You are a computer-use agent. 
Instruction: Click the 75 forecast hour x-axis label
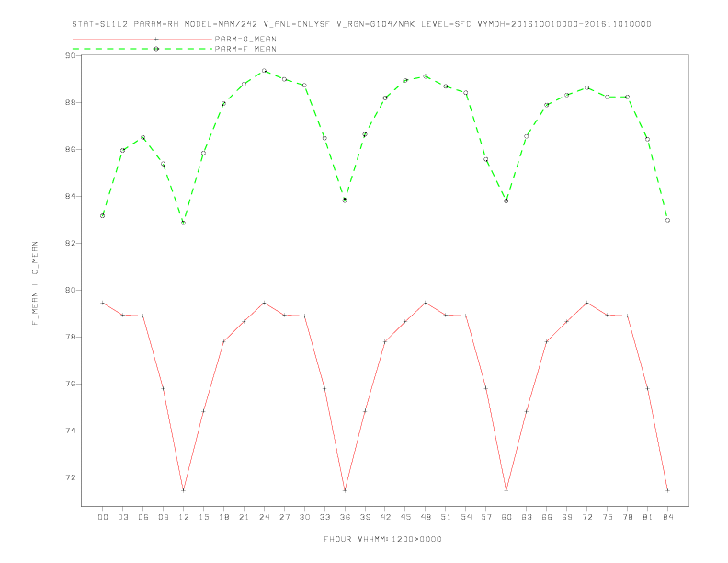point(608,517)
